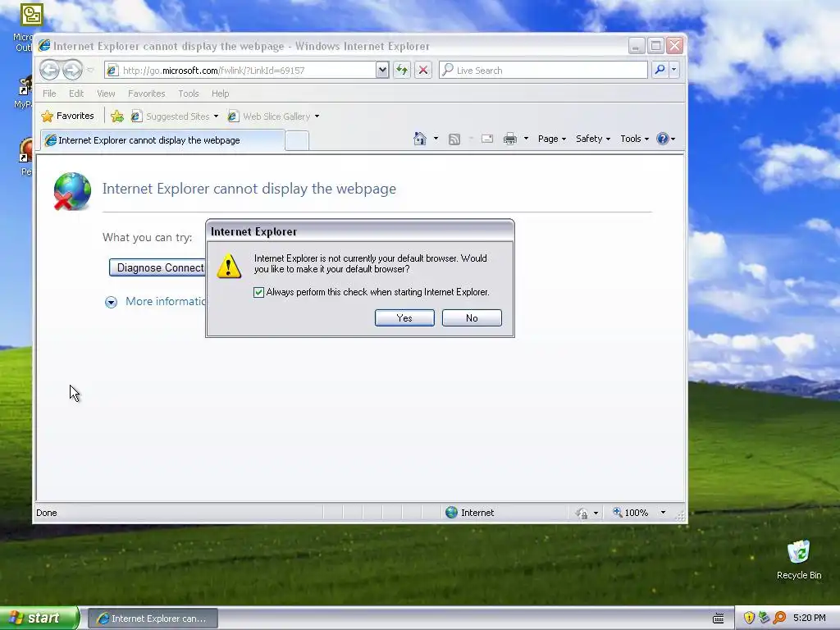
Task: Click Diagnose Connection Problems button
Action: pos(157,268)
